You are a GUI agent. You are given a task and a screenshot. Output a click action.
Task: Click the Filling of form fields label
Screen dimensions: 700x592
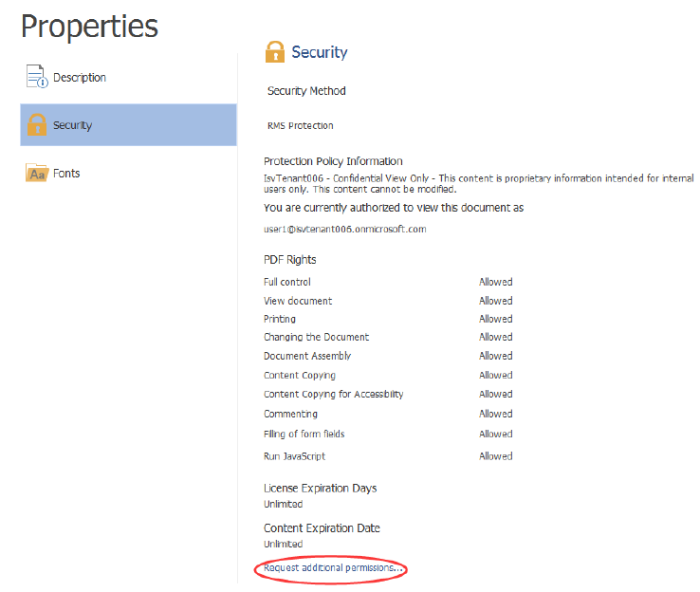coord(304,434)
